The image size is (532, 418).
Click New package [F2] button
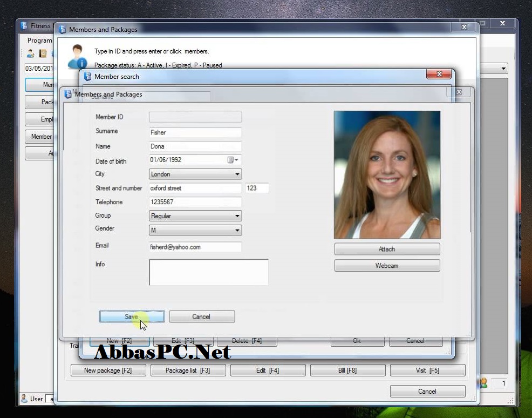click(x=108, y=370)
